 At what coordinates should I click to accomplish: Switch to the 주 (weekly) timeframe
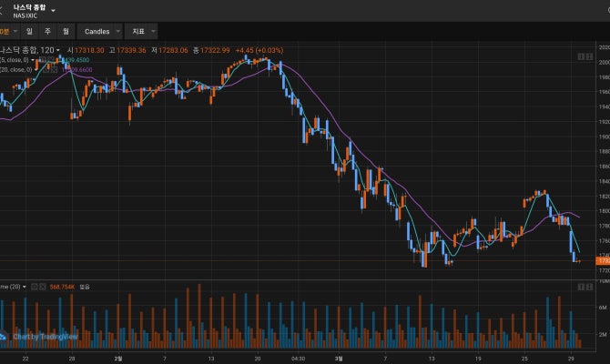coord(47,30)
